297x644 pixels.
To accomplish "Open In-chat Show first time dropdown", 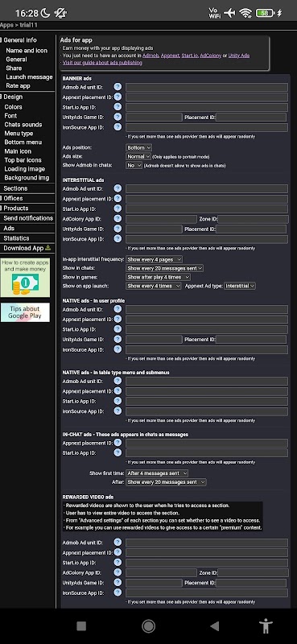I will tap(157, 473).
